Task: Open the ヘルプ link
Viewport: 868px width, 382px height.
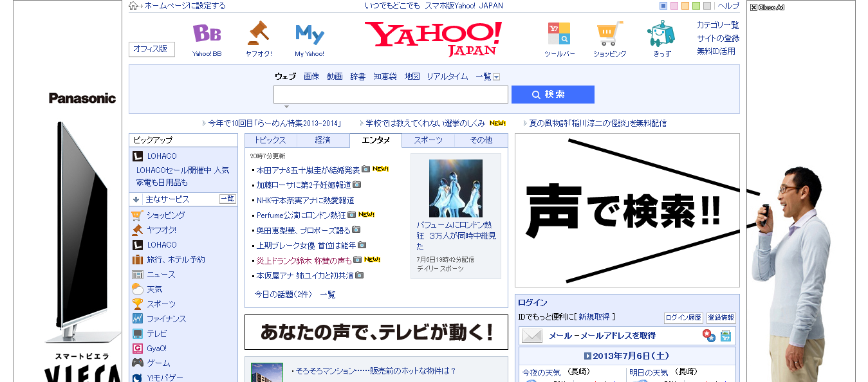Action: [728, 6]
